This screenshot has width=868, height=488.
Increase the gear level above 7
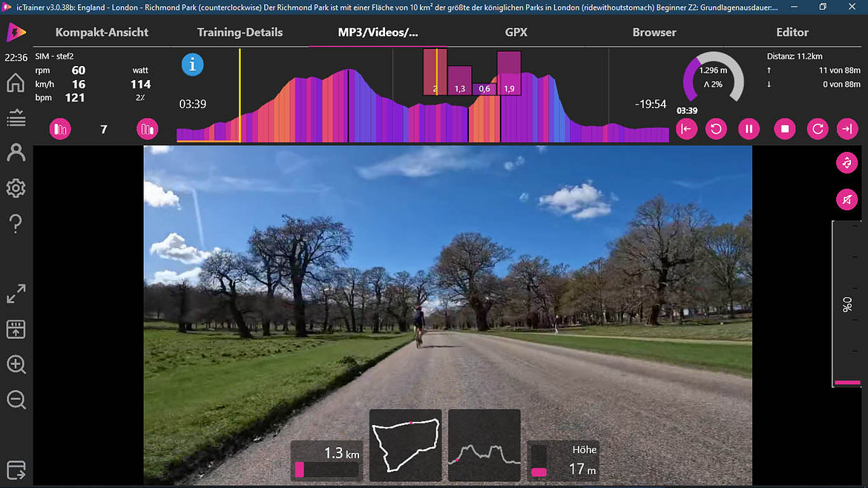pyautogui.click(x=148, y=129)
